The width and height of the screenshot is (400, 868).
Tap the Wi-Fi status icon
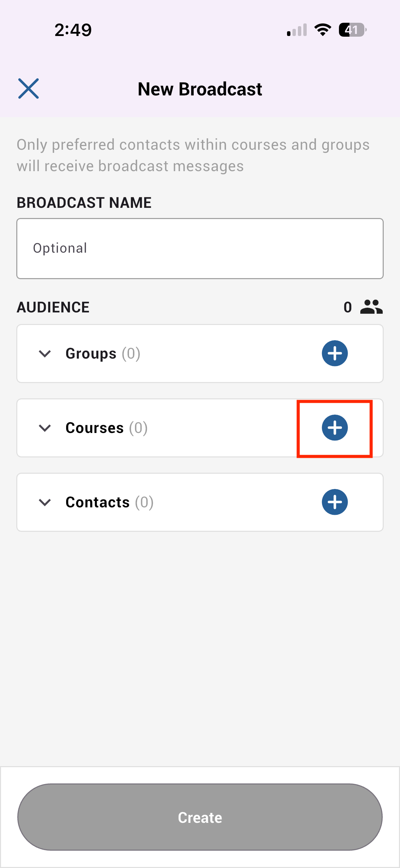tap(323, 30)
